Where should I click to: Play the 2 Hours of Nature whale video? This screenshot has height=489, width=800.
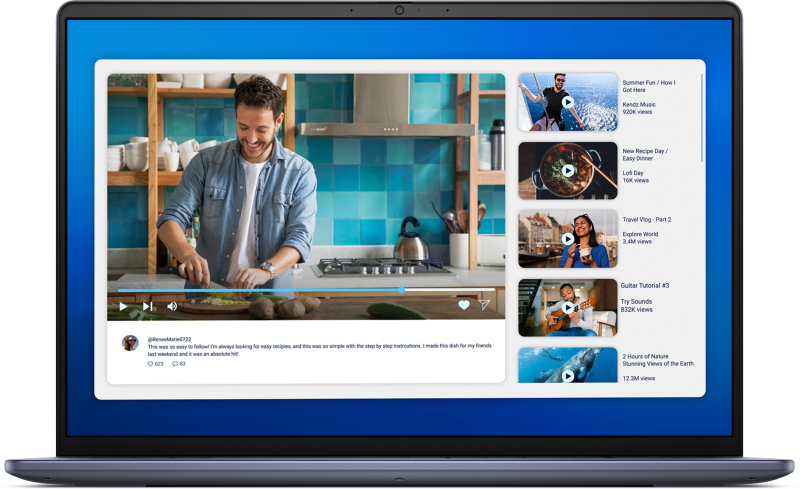coord(567,375)
